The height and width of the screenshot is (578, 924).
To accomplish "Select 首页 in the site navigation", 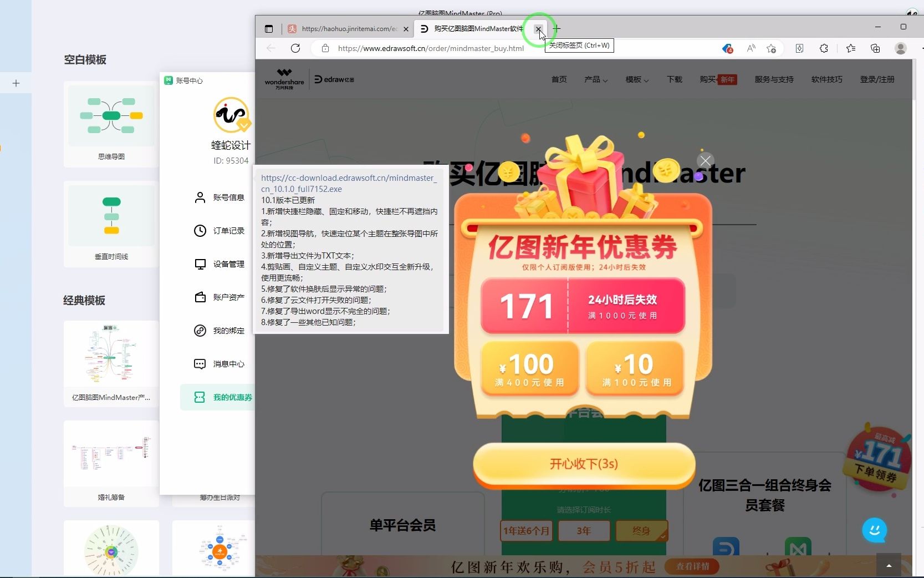I will pos(559,79).
